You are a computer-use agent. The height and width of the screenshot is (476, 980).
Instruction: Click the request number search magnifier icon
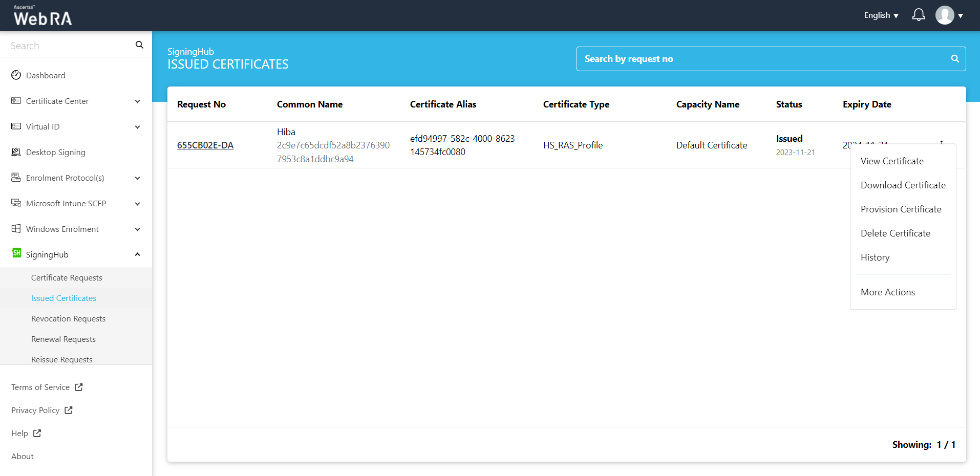point(954,59)
